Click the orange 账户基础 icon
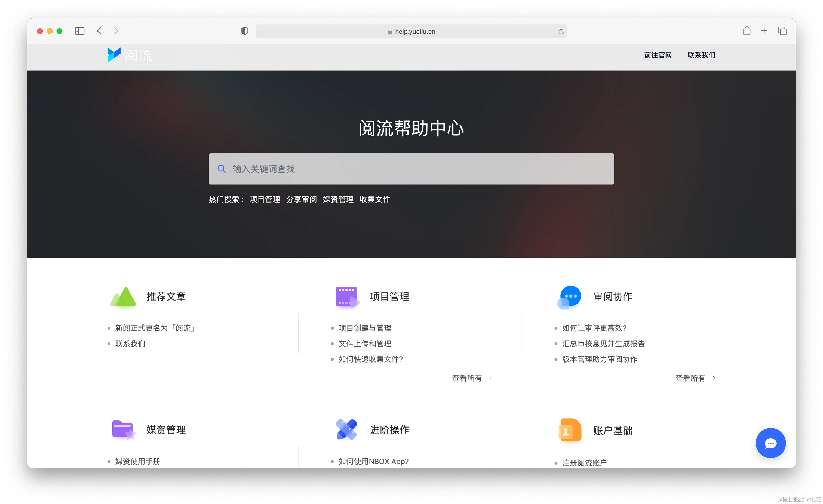Image resolution: width=823 pixels, height=504 pixels. [x=570, y=430]
